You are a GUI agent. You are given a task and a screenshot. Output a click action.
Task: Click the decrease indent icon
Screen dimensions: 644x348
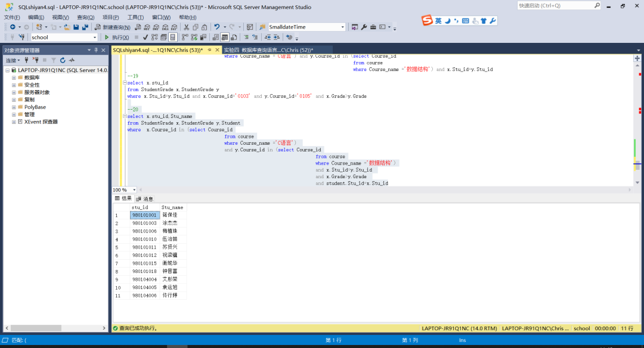coord(267,38)
